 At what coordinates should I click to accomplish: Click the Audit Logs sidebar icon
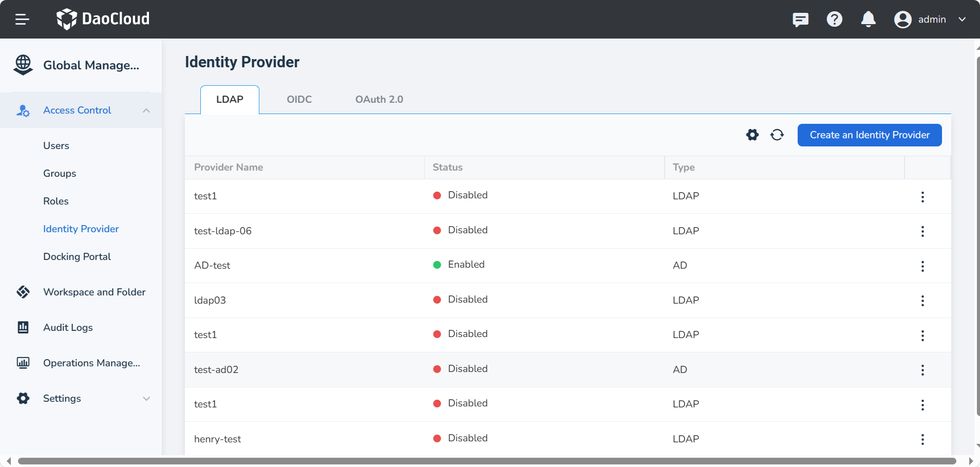point(23,328)
